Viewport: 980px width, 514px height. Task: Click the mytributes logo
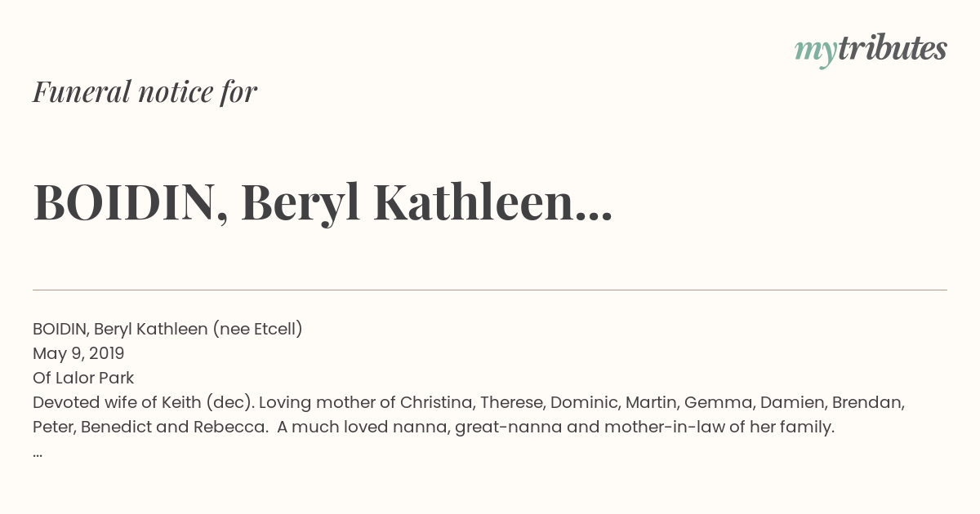click(x=870, y=49)
